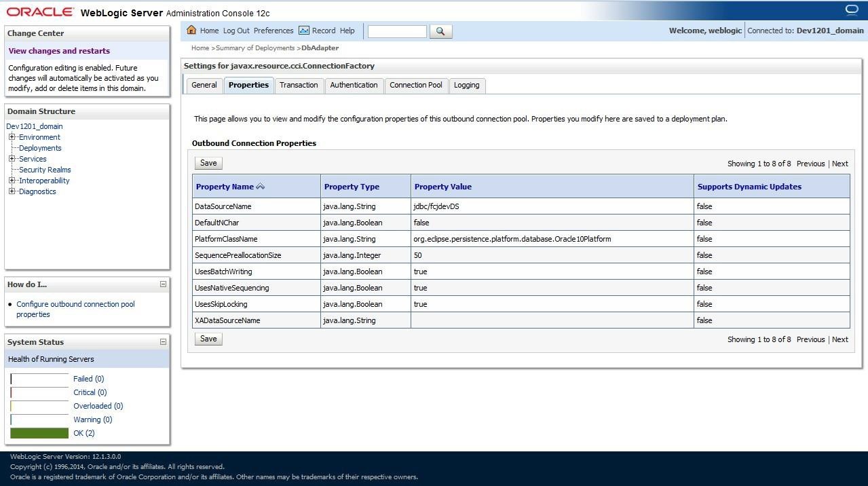
Task: Open View changes and restarts link
Action: point(59,51)
